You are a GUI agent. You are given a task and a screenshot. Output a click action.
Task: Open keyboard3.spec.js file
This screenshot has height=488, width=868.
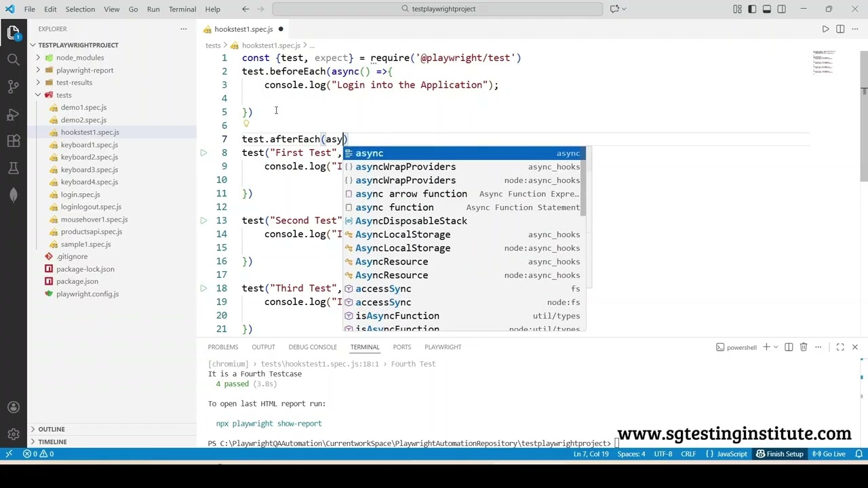[89, 169]
